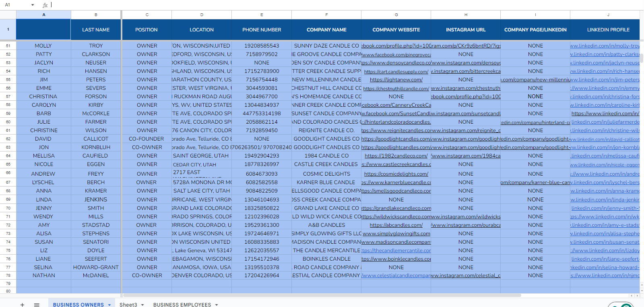Select row 78 header
Screen dimensions: 644x307
(8, 276)
